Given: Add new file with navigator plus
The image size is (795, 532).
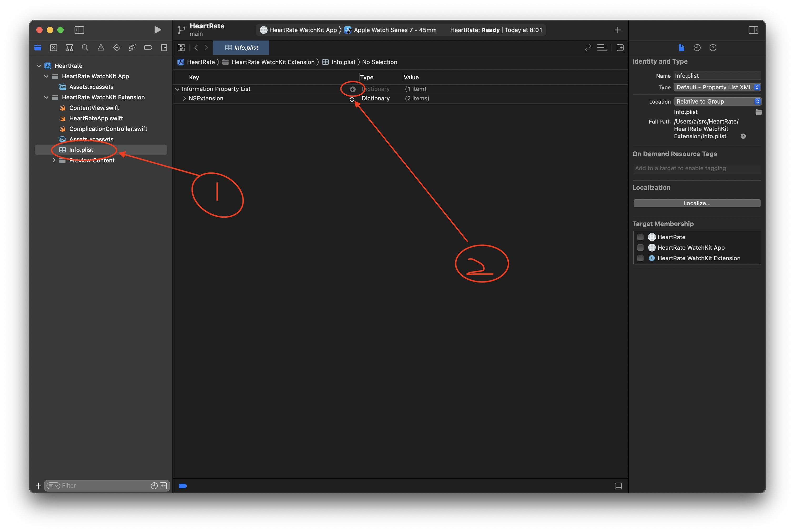Looking at the screenshot, I should coord(38,486).
